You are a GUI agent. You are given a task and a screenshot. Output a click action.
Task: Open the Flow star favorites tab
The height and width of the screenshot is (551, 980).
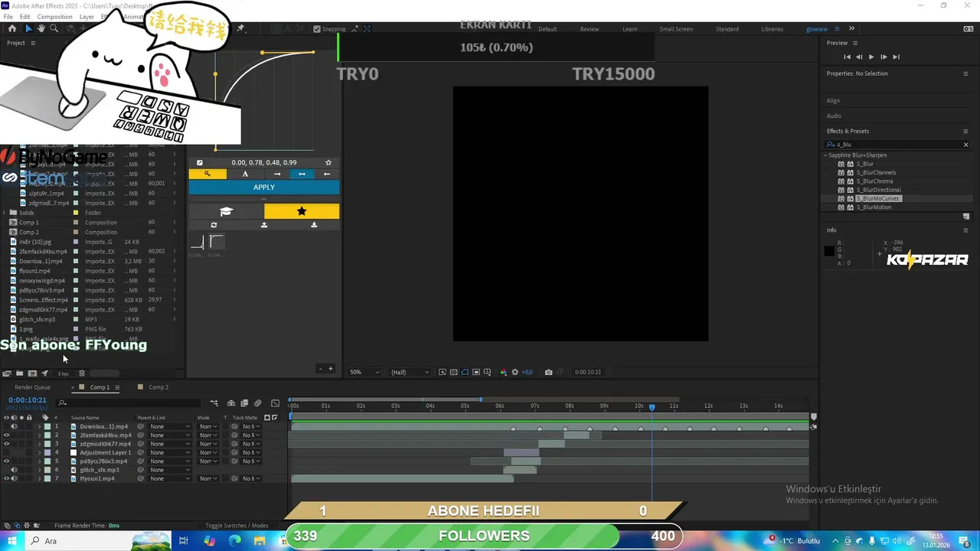click(x=302, y=211)
